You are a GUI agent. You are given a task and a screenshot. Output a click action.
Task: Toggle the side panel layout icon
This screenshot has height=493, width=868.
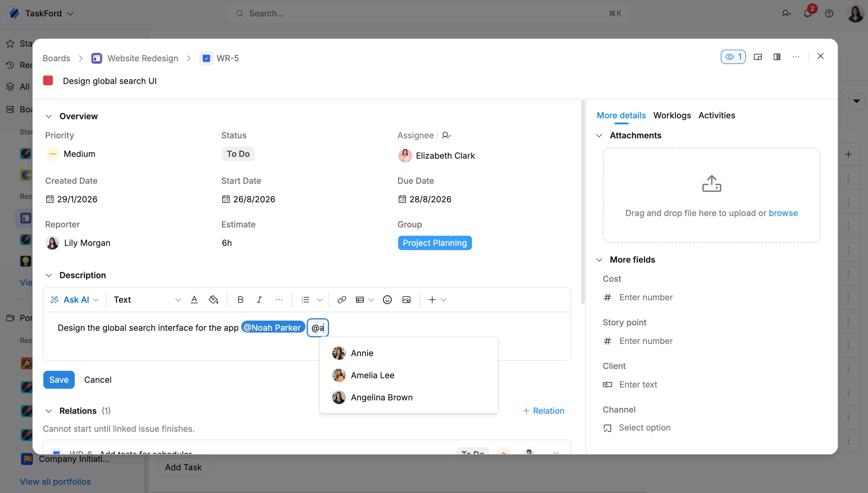[777, 57]
